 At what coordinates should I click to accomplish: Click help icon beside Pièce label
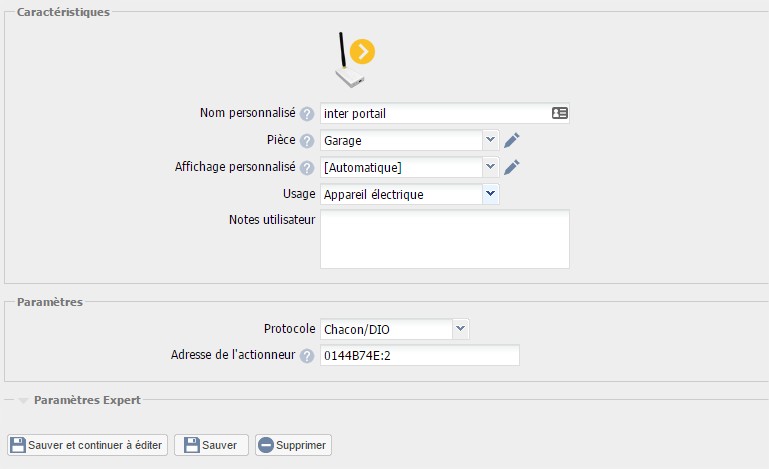click(x=307, y=141)
